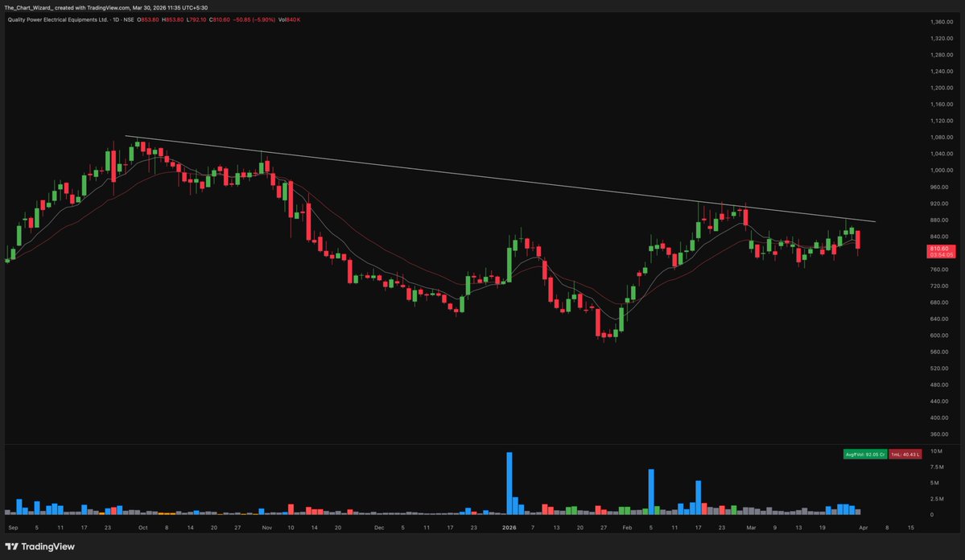The image size is (965, 560).
Task: Click price axis label 640.00
Action: pyautogui.click(x=939, y=319)
